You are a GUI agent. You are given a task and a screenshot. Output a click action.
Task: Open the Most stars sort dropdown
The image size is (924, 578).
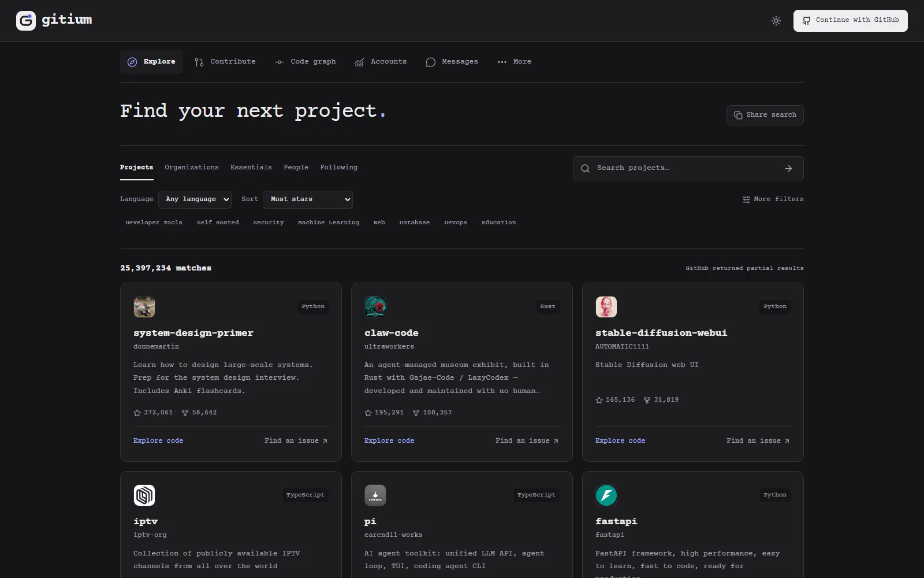point(308,199)
